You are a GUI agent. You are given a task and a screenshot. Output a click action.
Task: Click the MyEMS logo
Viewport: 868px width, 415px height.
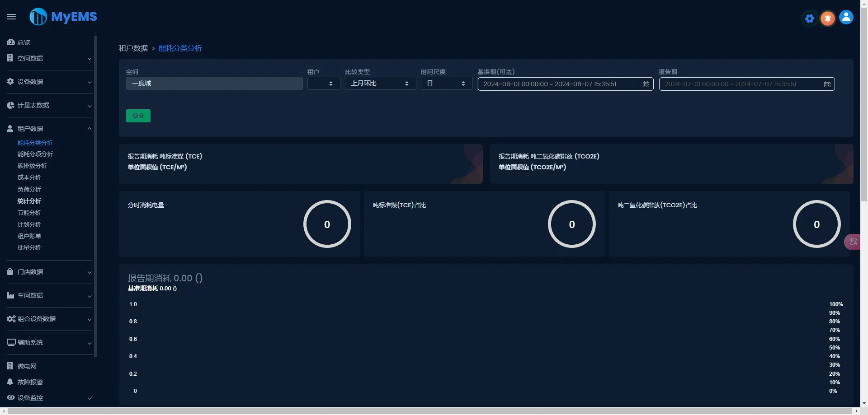click(63, 17)
